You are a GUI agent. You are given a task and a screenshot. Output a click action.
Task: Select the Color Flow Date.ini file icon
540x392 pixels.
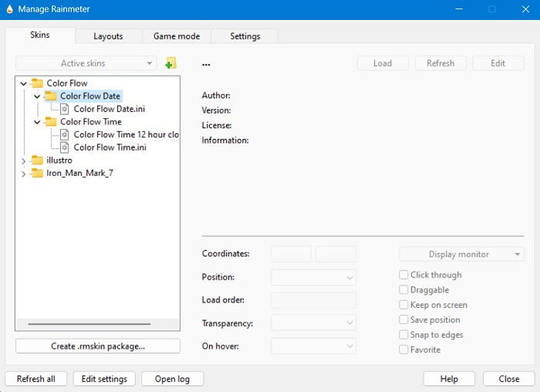point(64,109)
